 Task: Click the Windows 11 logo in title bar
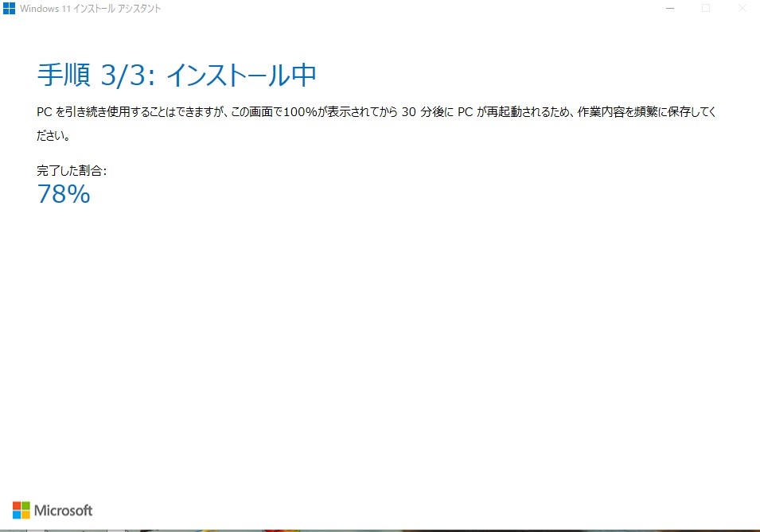[10, 8]
